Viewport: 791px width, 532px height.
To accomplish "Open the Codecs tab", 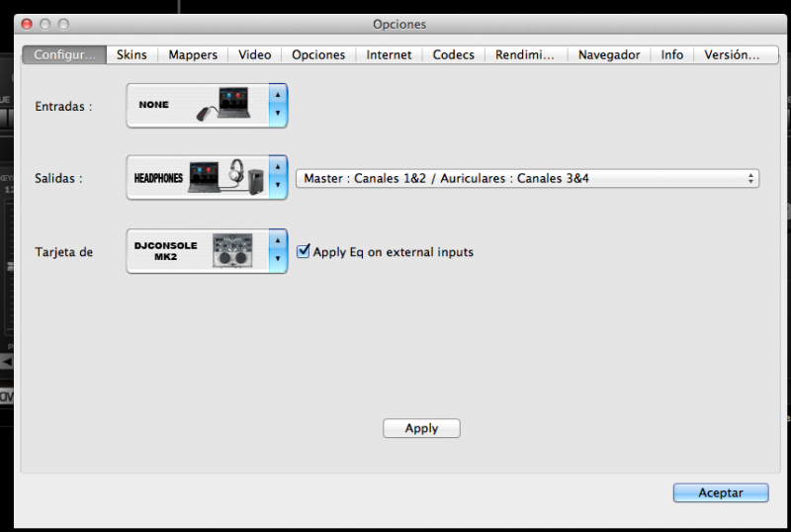I will (454, 54).
